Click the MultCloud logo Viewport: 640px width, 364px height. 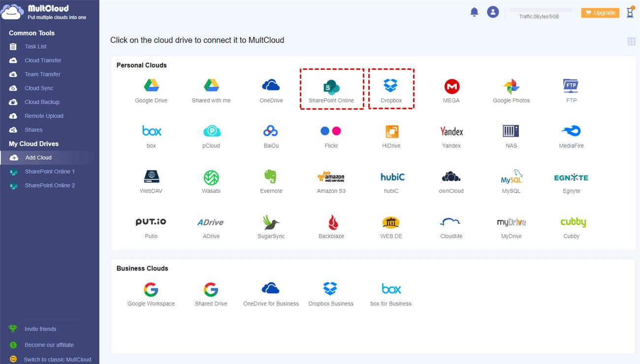(x=44, y=12)
